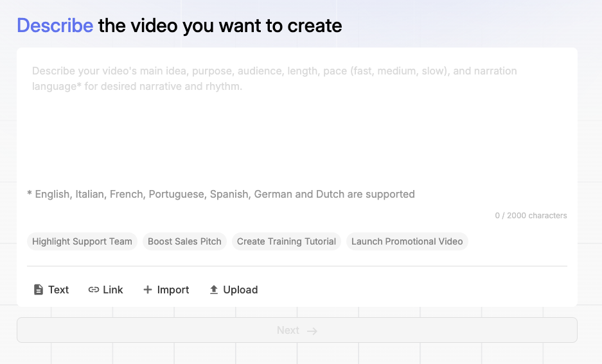This screenshot has width=602, height=364.
Task: Select the Create Training Tutorial chip
Action: click(287, 241)
